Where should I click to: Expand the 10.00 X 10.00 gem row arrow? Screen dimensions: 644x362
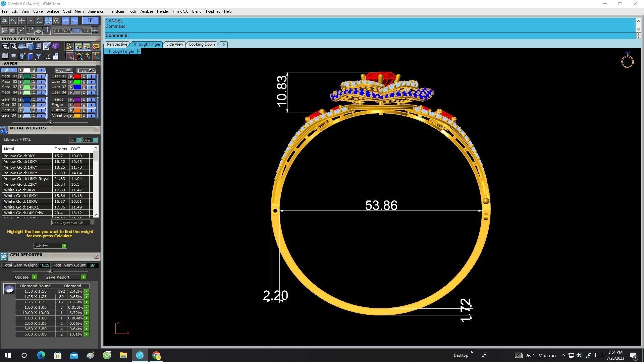pos(87,313)
